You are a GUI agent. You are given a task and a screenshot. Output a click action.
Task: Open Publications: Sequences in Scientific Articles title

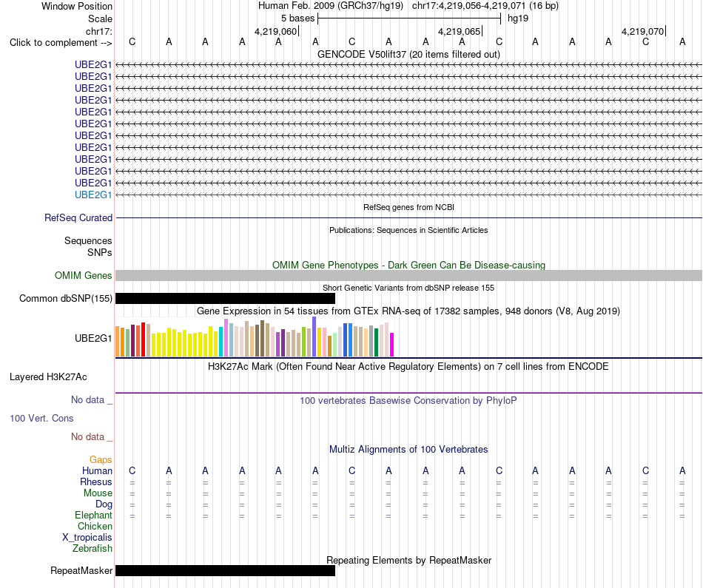click(x=408, y=230)
